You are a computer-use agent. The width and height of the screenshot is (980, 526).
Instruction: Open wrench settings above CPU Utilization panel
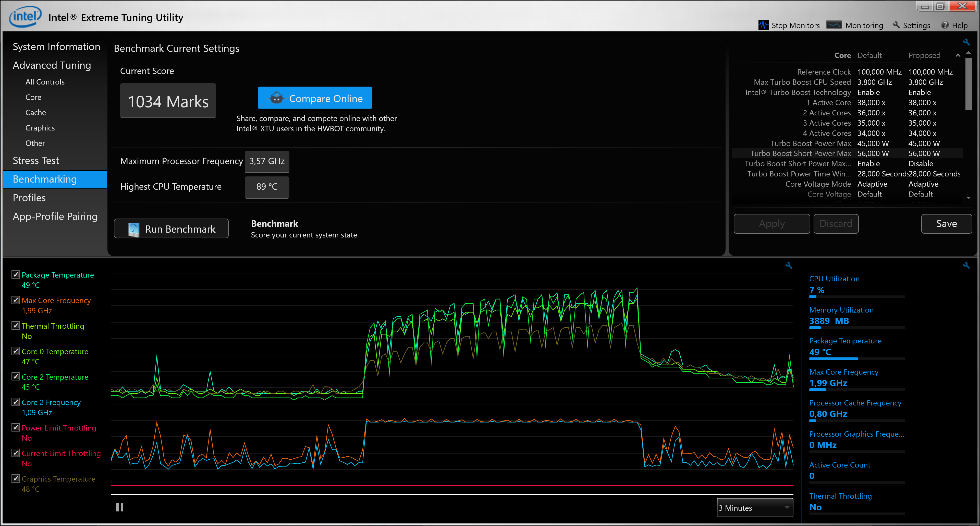coord(966,265)
